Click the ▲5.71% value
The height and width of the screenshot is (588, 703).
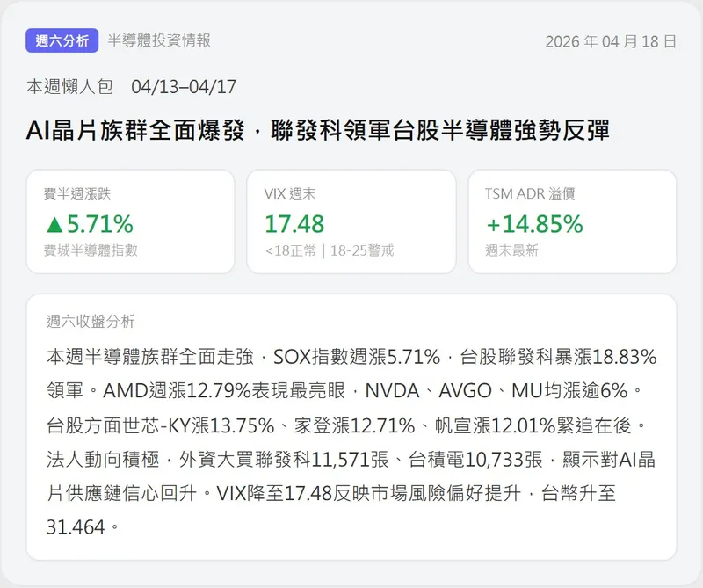click(x=90, y=224)
